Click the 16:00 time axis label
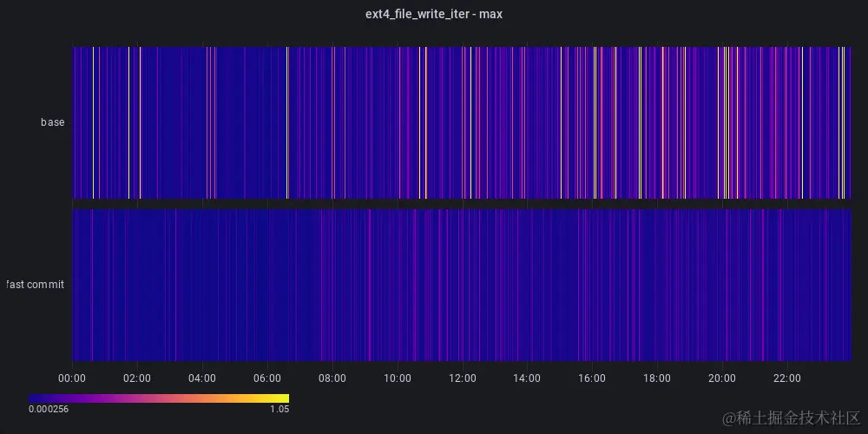Image resolution: width=868 pixels, height=434 pixels. pos(592,378)
